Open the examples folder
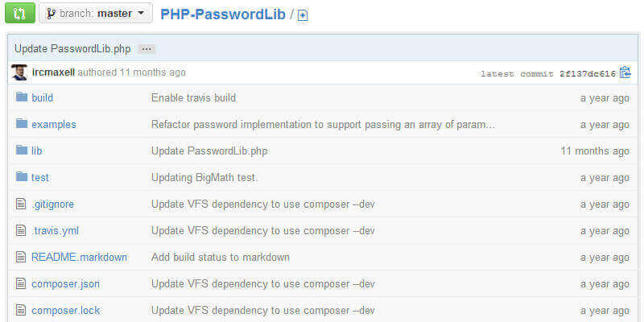The image size is (644, 322). coord(54,125)
